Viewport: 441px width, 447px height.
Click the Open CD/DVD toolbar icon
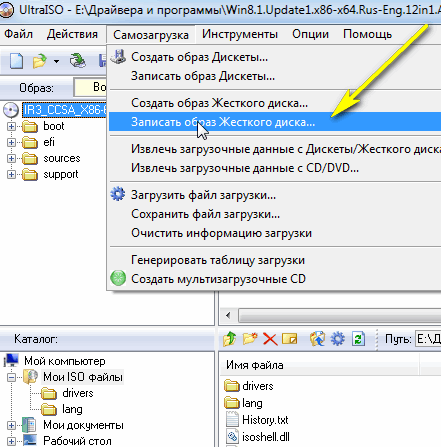(x=77, y=61)
